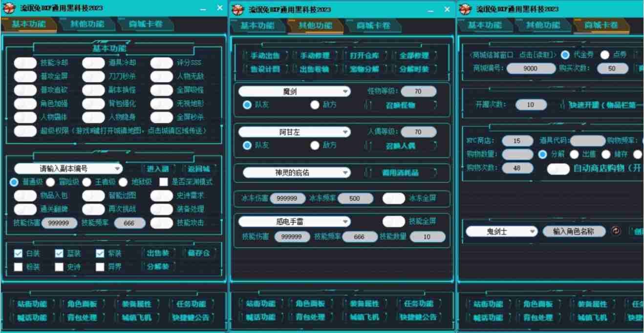Expand the 魔剑 monster dropdown
The width and height of the screenshot is (644, 333).
[x=294, y=92]
